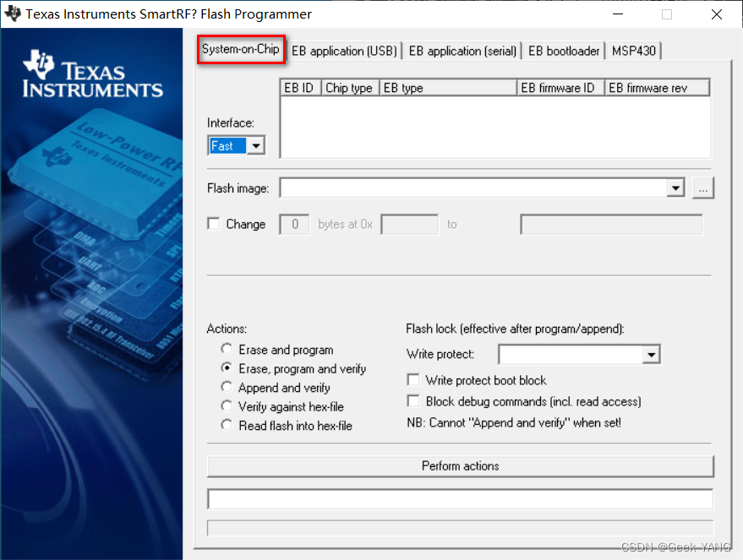The height and width of the screenshot is (560, 743).
Task: Expand the Write protect dropdown
Action: tap(652, 355)
